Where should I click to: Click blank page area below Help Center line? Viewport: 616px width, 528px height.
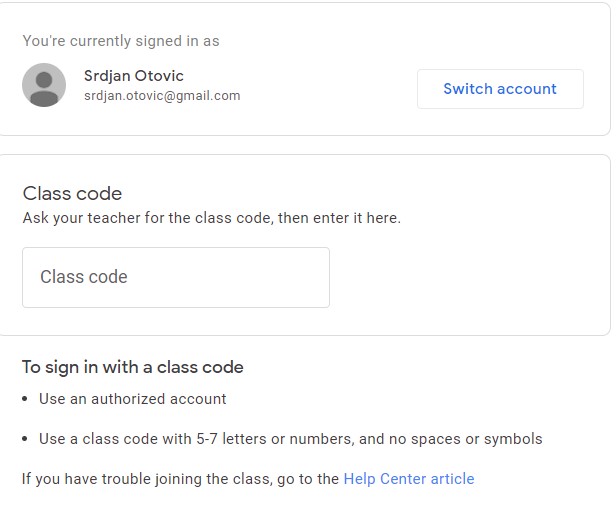coord(300,510)
